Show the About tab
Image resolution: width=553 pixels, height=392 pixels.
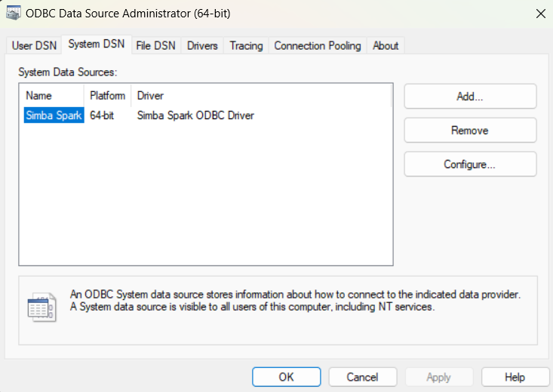click(385, 46)
